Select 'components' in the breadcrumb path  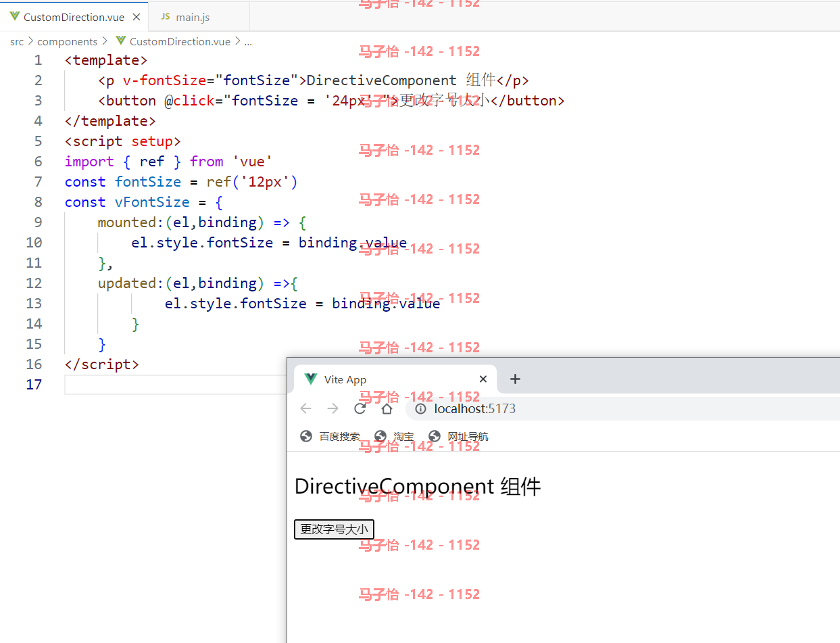[68, 42]
